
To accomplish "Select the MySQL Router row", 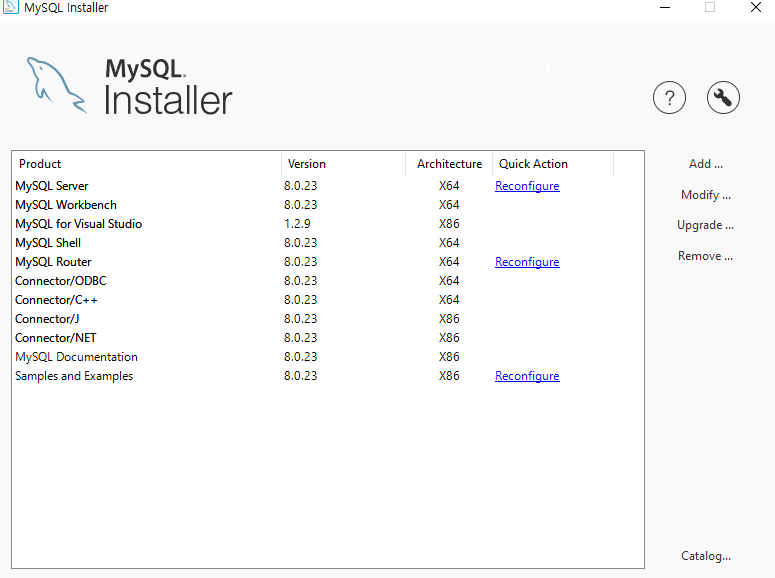I will pos(328,262).
